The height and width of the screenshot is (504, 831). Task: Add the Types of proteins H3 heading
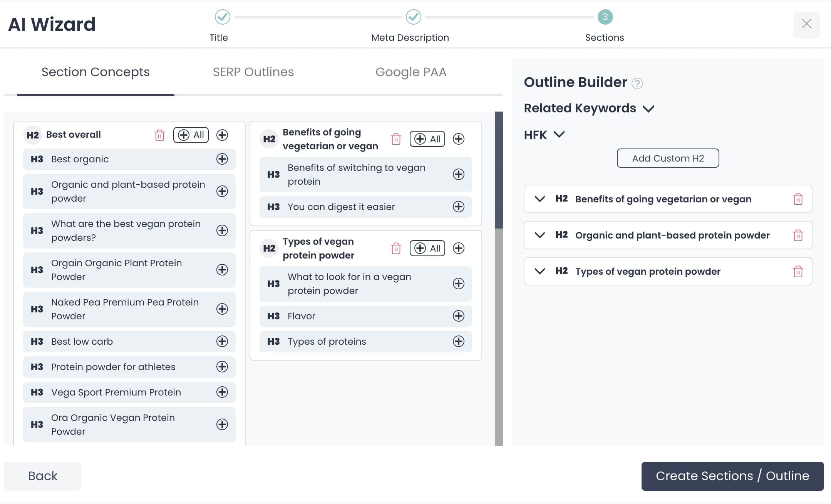[x=458, y=342]
